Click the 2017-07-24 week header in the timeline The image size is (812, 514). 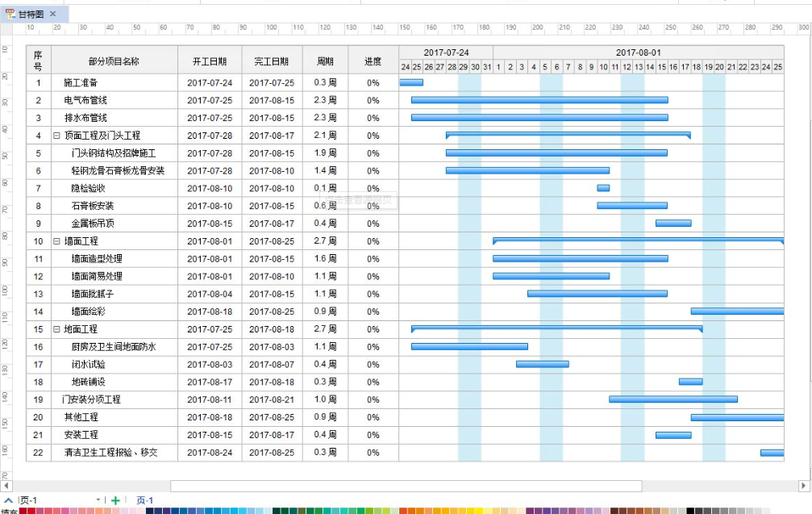tap(446, 52)
